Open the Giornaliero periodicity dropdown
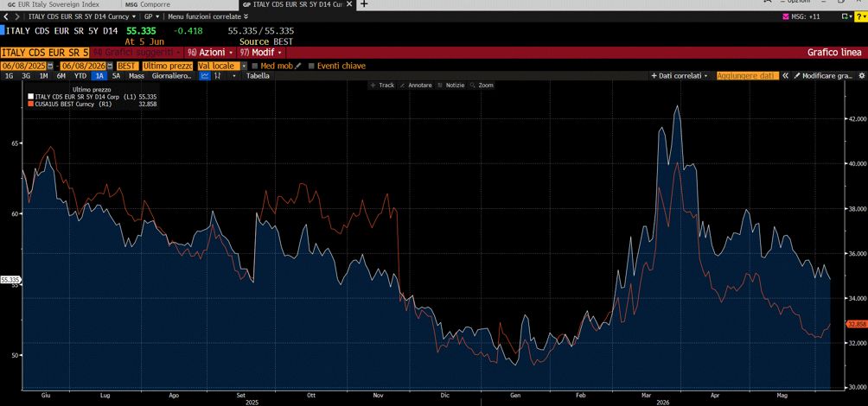The image size is (868, 406). point(171,76)
